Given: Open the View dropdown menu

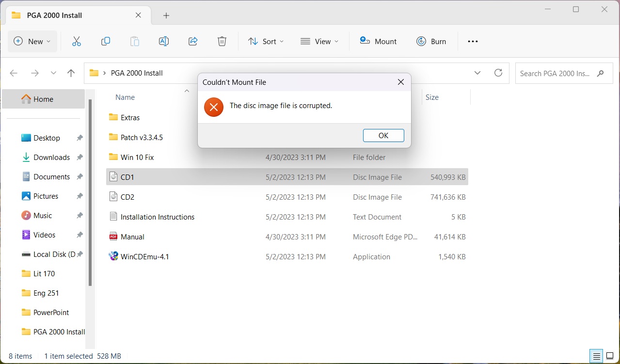Looking at the screenshot, I should point(319,41).
